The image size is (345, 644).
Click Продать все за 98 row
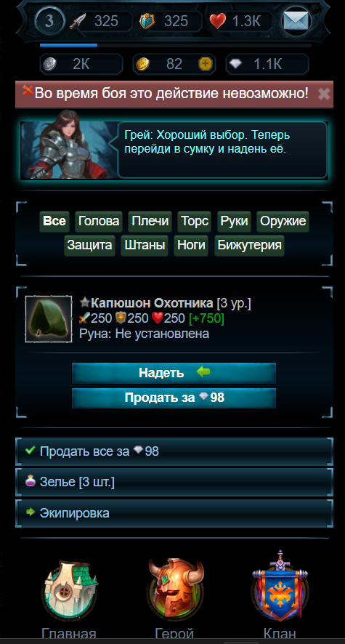pyautogui.click(x=174, y=451)
